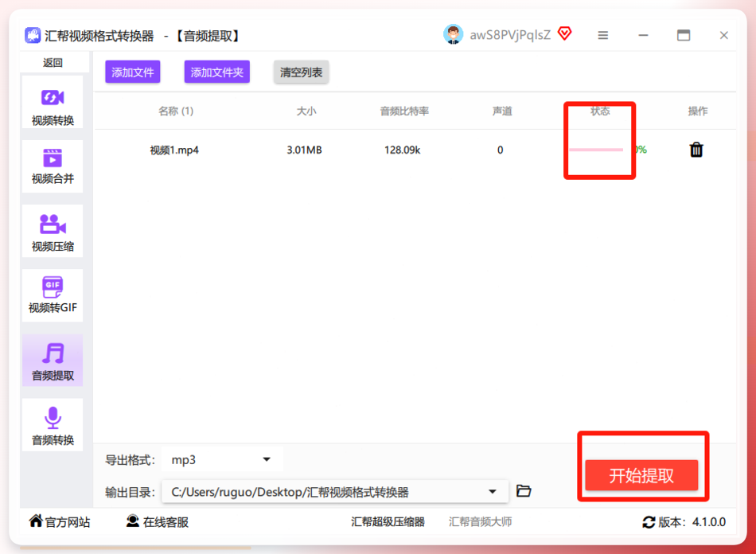This screenshot has width=756, height=554.
Task: Click the app logo in title bar
Action: click(x=33, y=35)
